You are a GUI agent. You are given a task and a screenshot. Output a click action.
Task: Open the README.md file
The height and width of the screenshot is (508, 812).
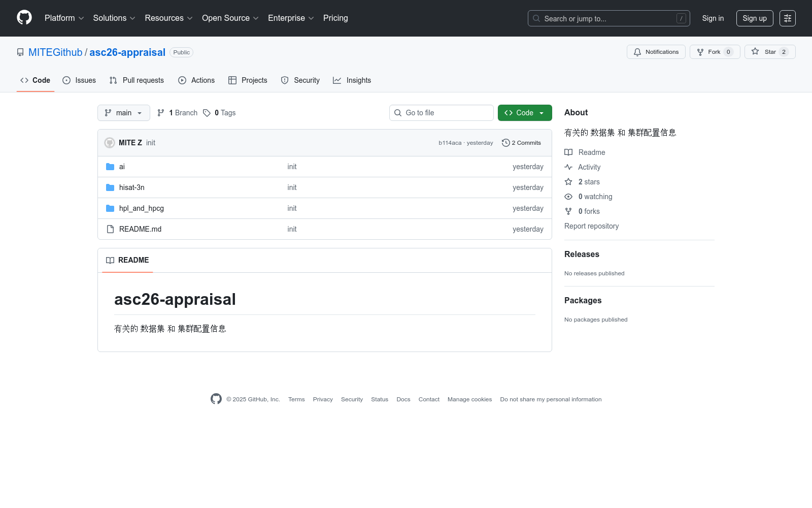click(x=140, y=229)
